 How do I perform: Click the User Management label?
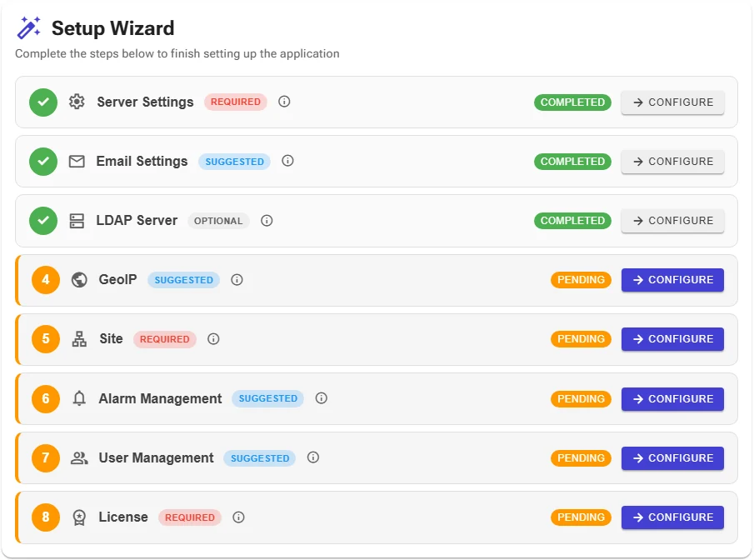[x=157, y=457]
